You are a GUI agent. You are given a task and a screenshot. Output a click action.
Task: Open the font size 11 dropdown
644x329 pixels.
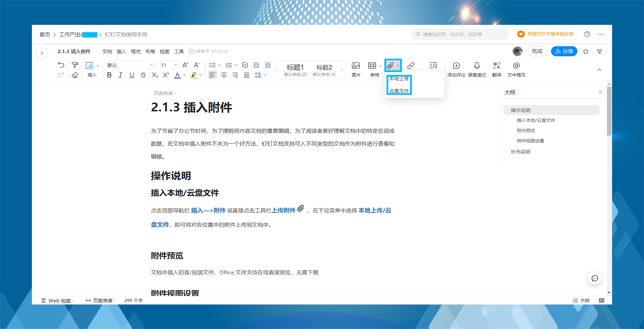(x=168, y=65)
